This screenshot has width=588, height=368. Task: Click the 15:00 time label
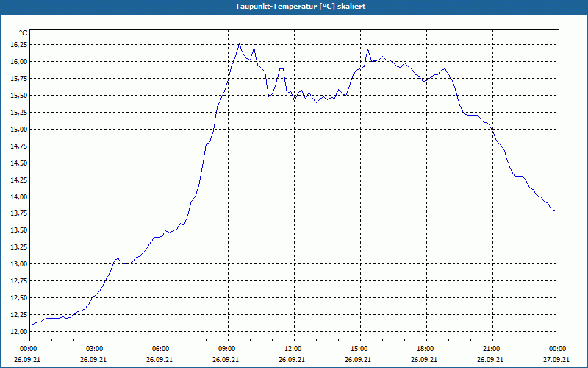pyautogui.click(x=360, y=349)
